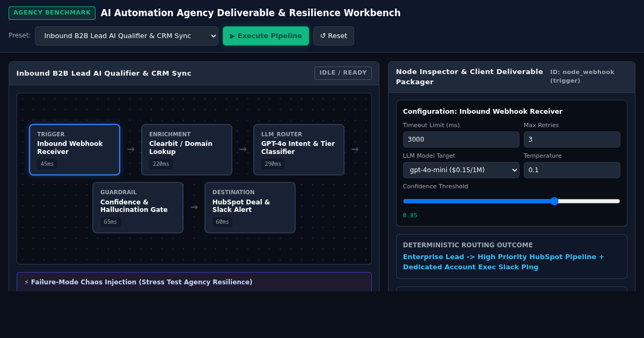
Task: Open the LLM Model Target dropdown
Action: click(461, 170)
